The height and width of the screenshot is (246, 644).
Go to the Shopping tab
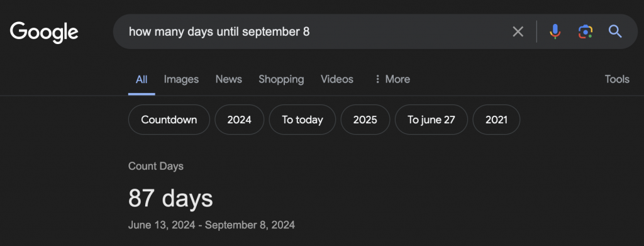click(281, 79)
